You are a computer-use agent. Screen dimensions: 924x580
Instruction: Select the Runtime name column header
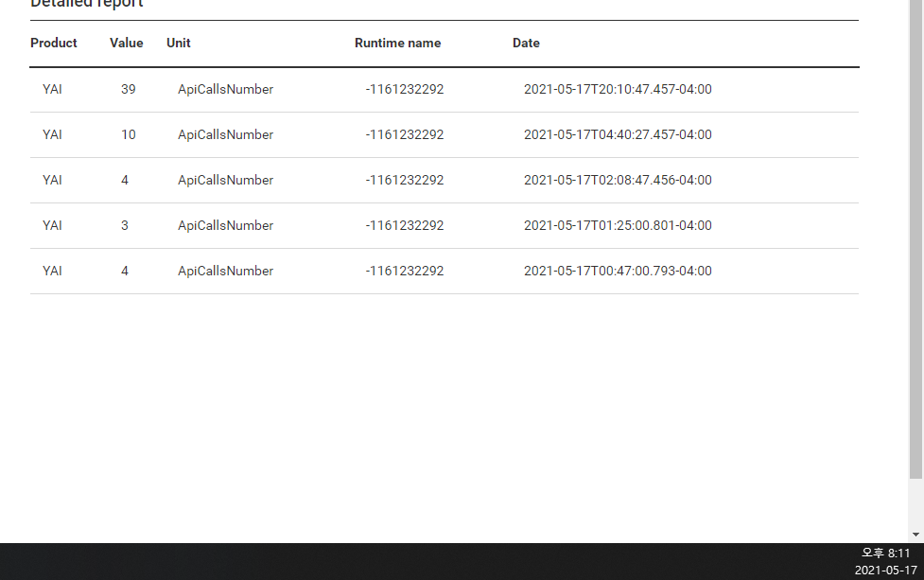click(x=397, y=43)
